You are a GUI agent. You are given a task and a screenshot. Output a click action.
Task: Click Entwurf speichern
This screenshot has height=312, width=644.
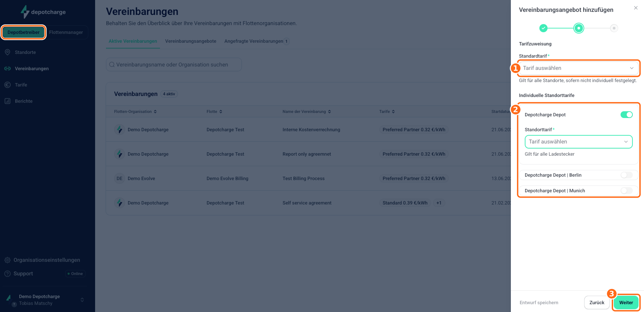pyautogui.click(x=539, y=303)
